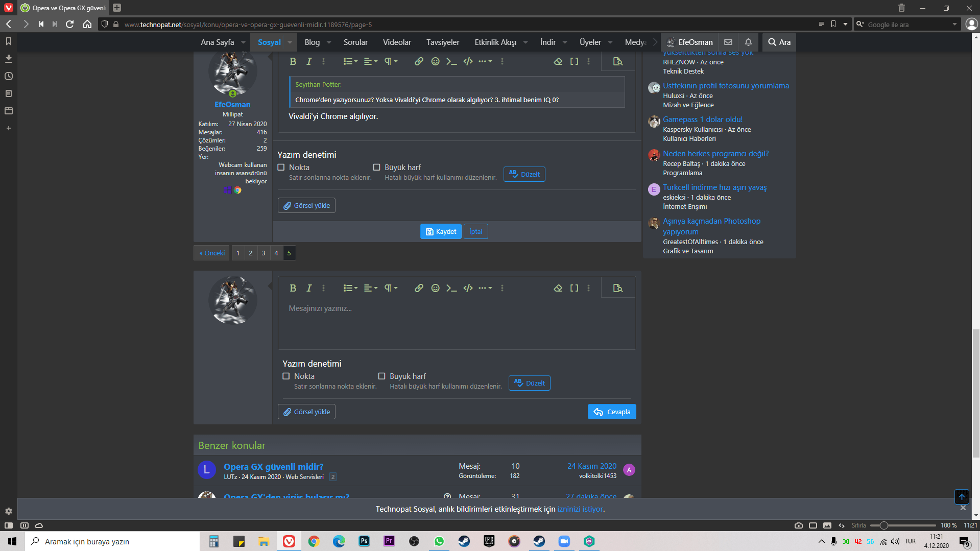Open the Videolar navigation item
The width and height of the screenshot is (980, 551).
coord(397,42)
